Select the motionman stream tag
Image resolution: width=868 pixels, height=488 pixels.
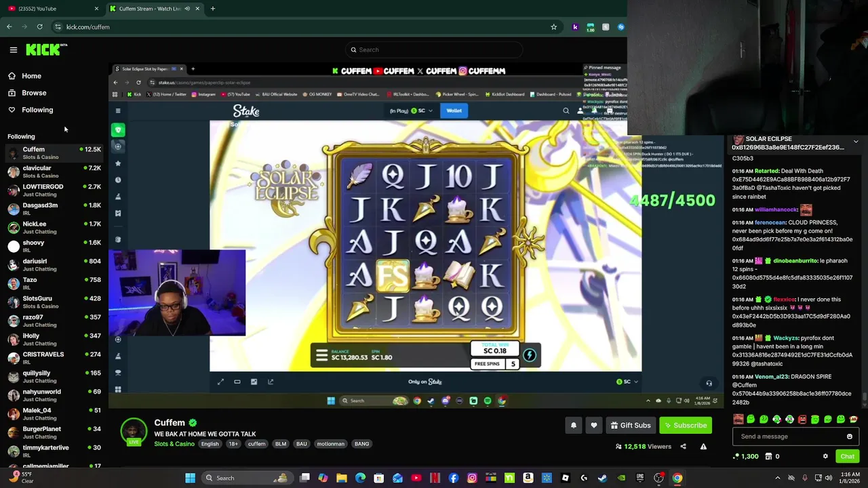click(x=331, y=444)
